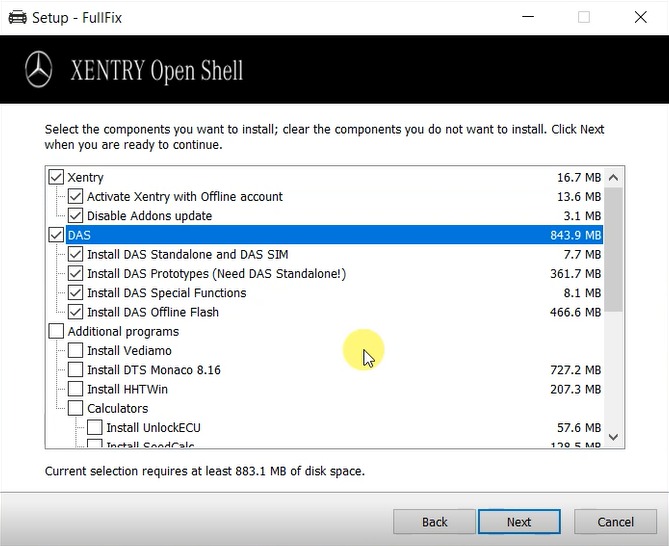Select Install HHTWin label
The height and width of the screenshot is (546, 669).
127,389
